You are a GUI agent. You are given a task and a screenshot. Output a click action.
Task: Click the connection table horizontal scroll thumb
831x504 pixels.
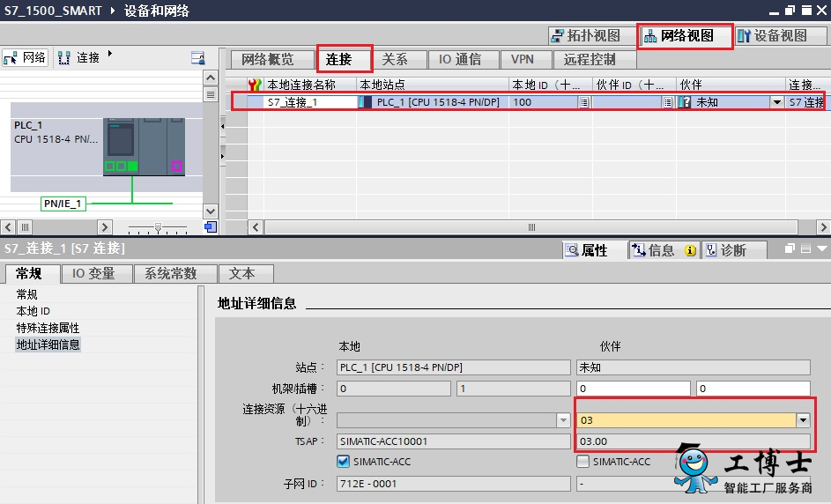tap(531, 227)
